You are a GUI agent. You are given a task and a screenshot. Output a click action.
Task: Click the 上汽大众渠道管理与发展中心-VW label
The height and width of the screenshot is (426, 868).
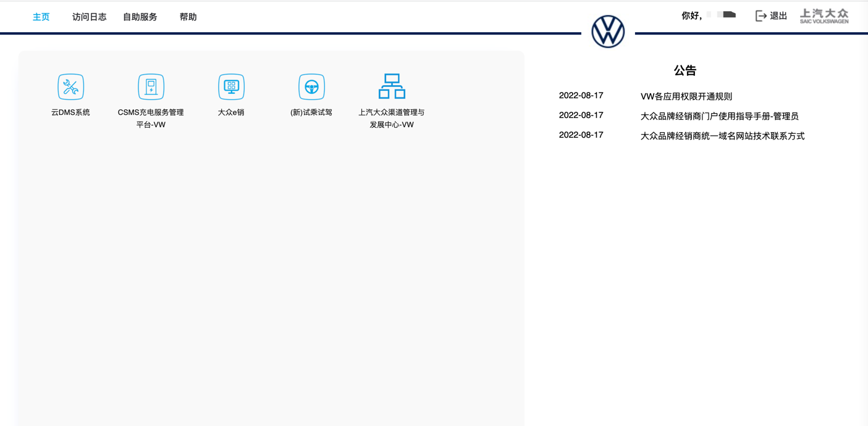[392, 119]
